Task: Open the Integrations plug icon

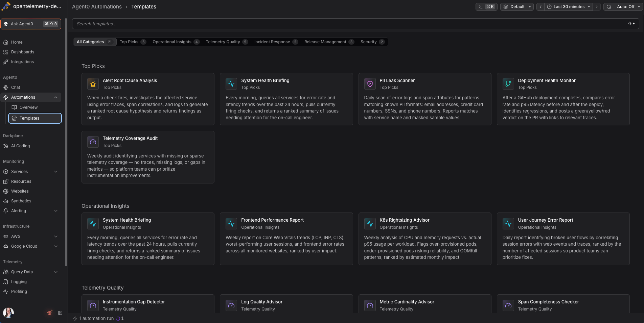Action: coord(6,62)
